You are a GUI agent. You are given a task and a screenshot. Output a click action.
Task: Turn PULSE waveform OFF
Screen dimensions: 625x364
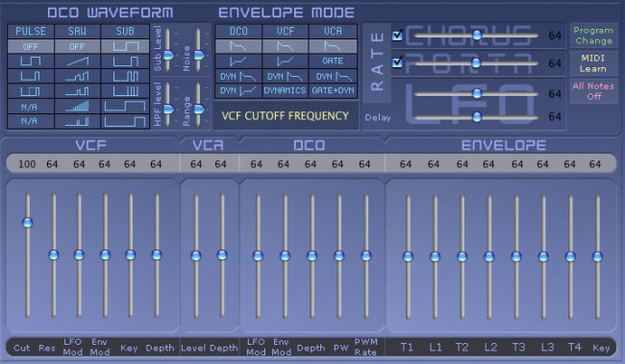[x=31, y=46]
